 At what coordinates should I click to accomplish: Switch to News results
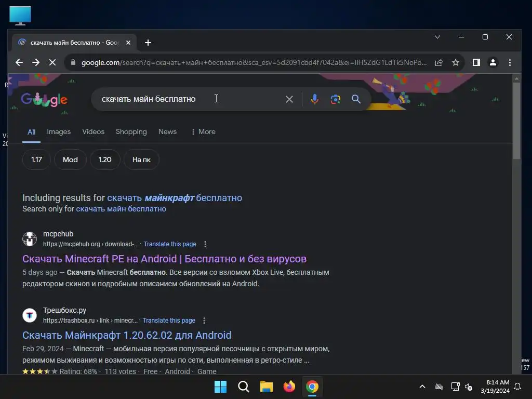coord(168,131)
